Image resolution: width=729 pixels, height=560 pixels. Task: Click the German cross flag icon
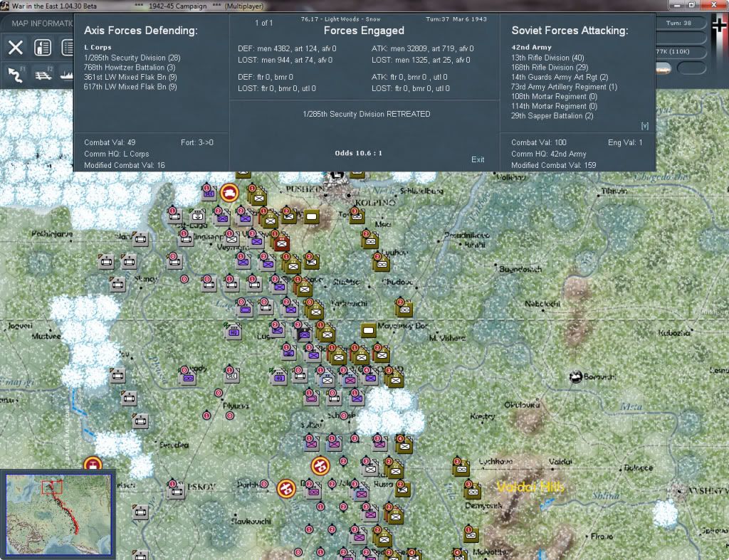[719, 26]
